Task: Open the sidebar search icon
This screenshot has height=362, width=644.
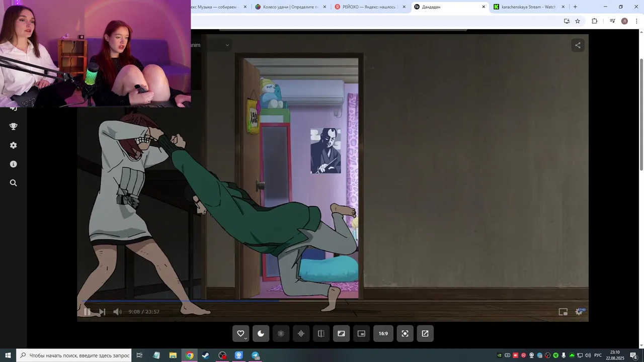Action: pyautogui.click(x=14, y=183)
